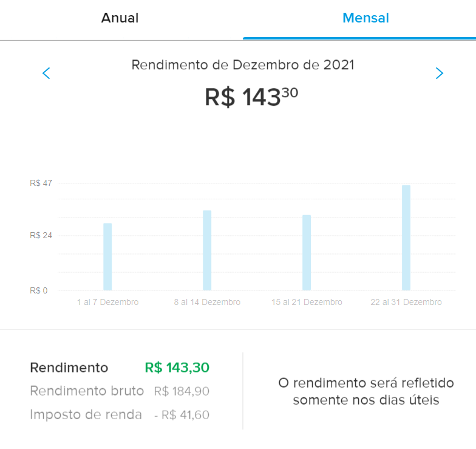Viewport: 476px width, 449px height.
Task: Select the 15 al 21 Dezembro bar
Action: pyautogui.click(x=307, y=252)
